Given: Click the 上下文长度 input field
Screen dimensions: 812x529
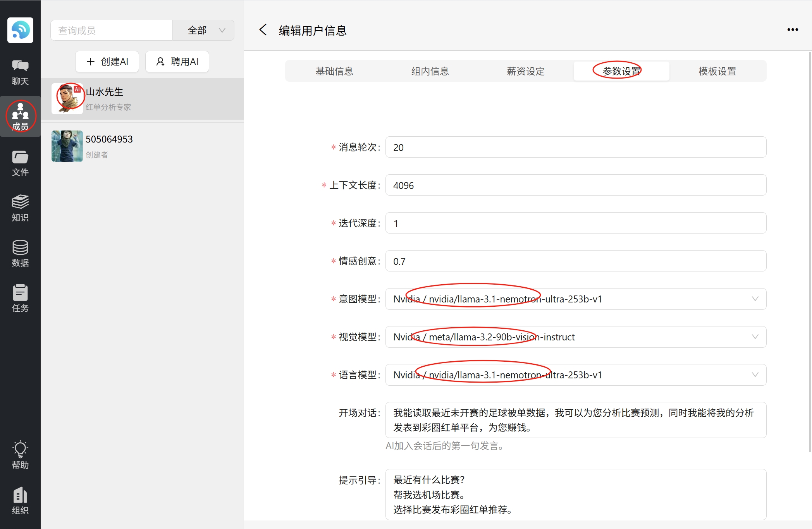Looking at the screenshot, I should 576,185.
